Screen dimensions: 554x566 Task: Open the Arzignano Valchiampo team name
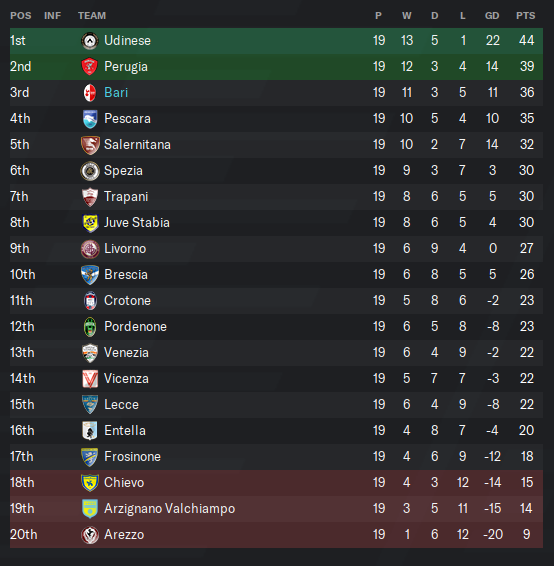(169, 509)
